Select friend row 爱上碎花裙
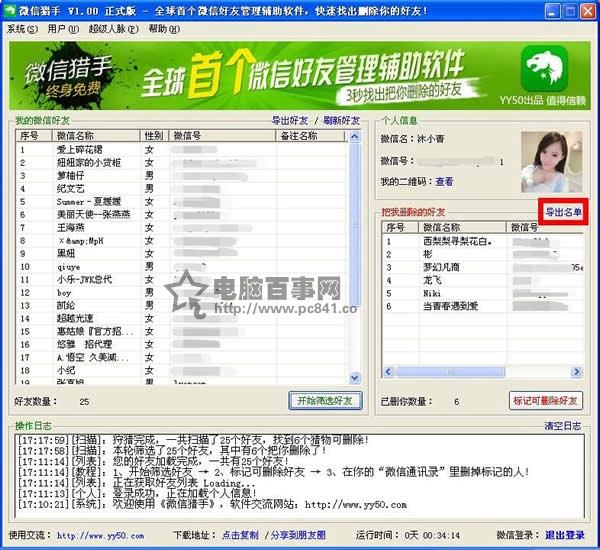Screen dimensions: 600x550 click(x=181, y=149)
